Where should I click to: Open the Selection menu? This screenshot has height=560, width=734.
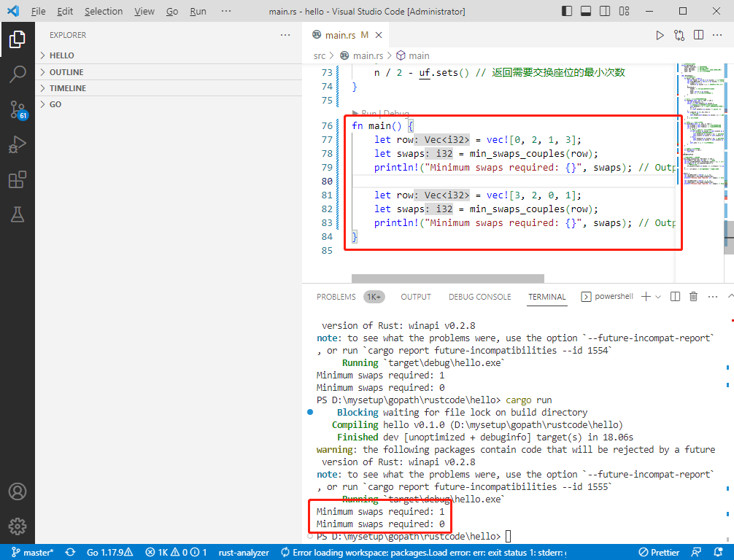point(104,11)
